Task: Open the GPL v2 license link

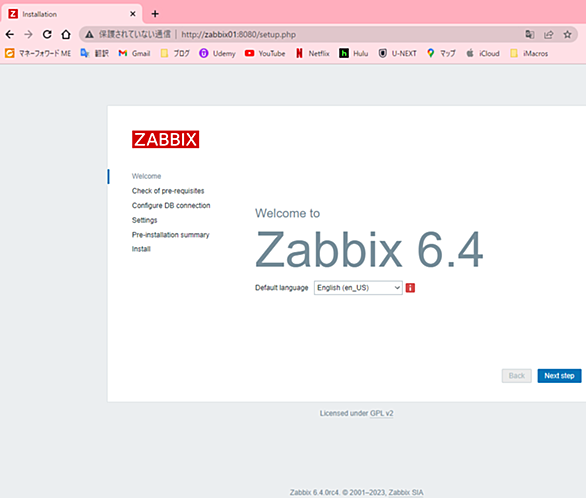Action: pos(381,413)
